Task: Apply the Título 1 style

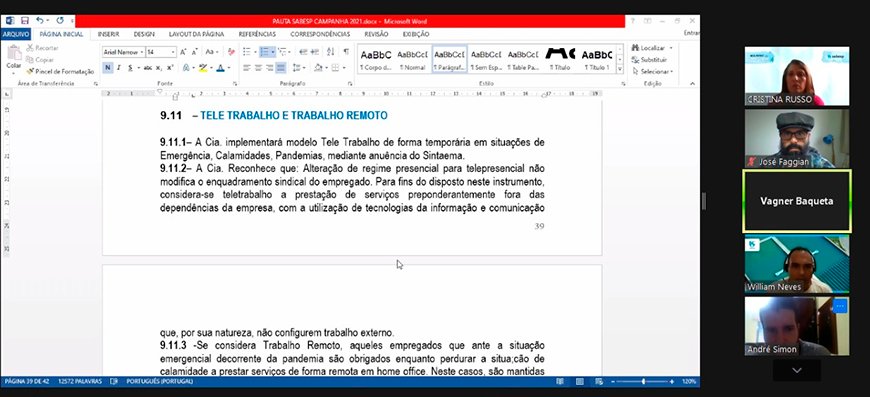Action: (597, 60)
